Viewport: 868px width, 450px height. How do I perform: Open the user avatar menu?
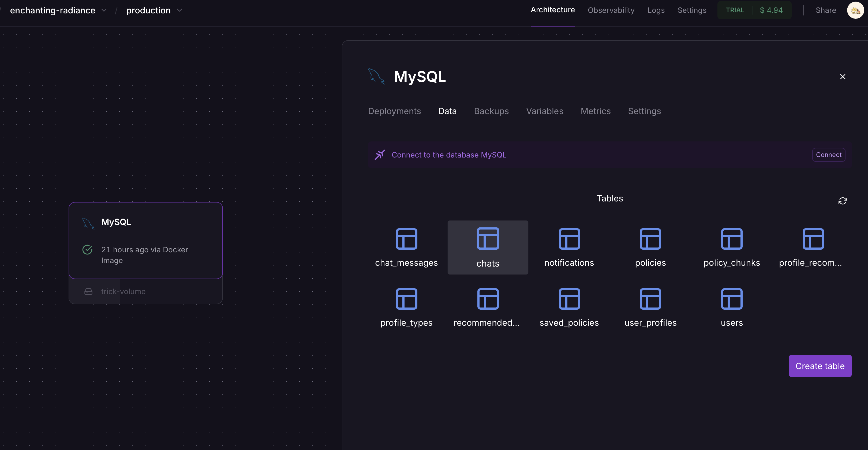pyautogui.click(x=855, y=10)
